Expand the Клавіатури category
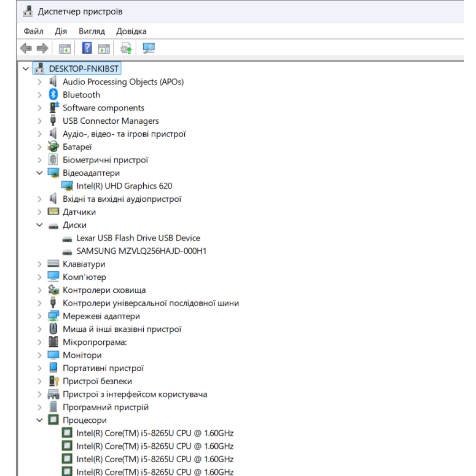The image size is (476, 476). tap(40, 264)
